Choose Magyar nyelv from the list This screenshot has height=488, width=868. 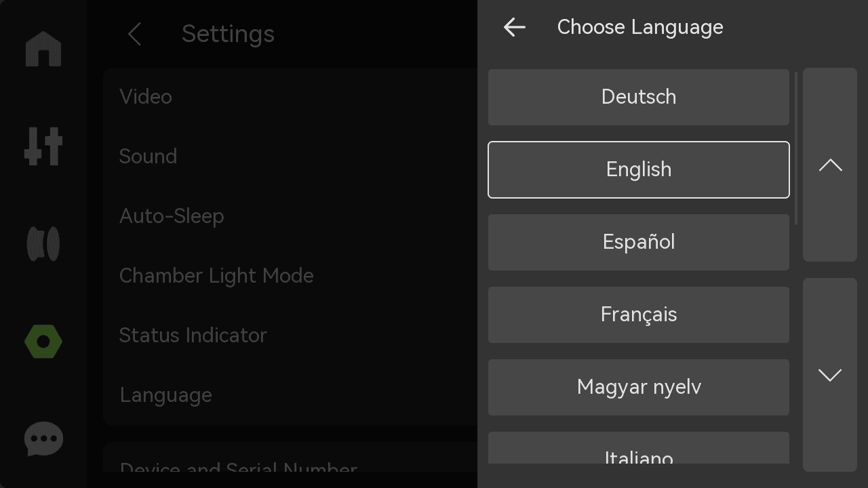tap(639, 387)
